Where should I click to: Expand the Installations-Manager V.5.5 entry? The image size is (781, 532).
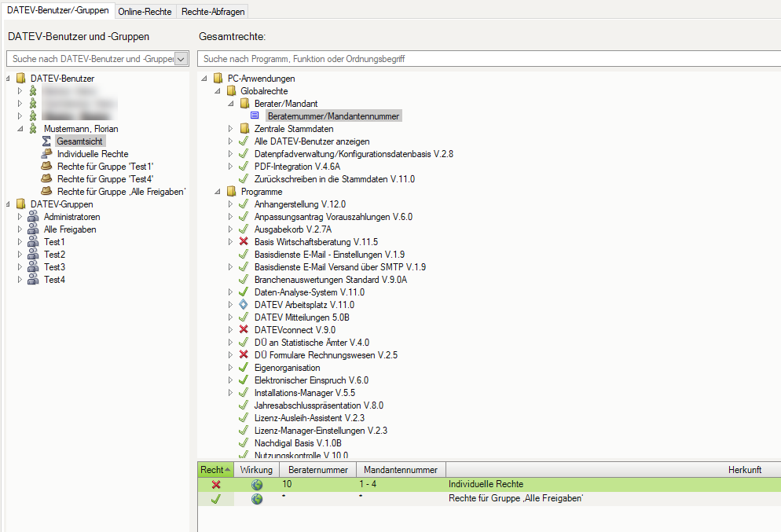coord(230,393)
